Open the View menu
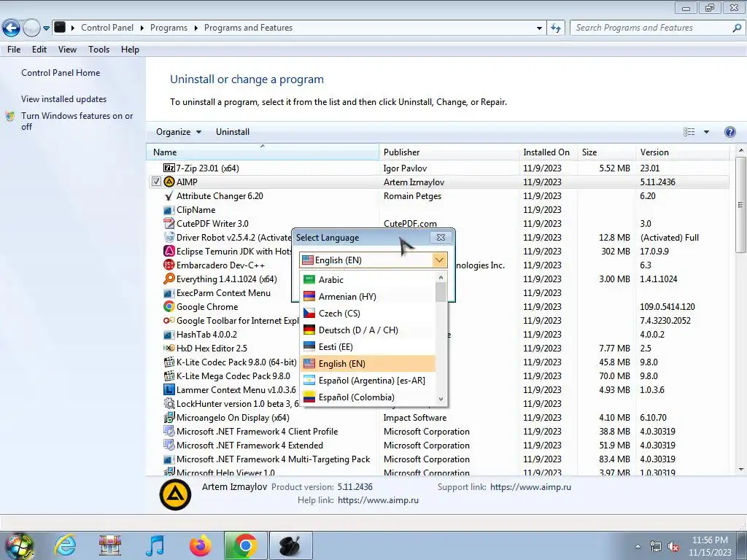This screenshot has width=747, height=560. tap(67, 50)
